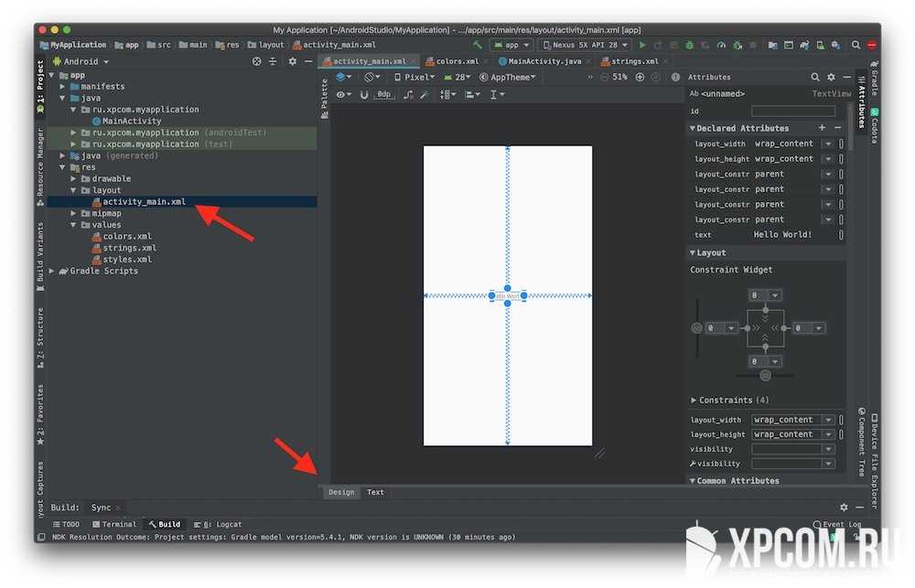
Task: Click the Clear All Constraints icon
Action: click(408, 94)
